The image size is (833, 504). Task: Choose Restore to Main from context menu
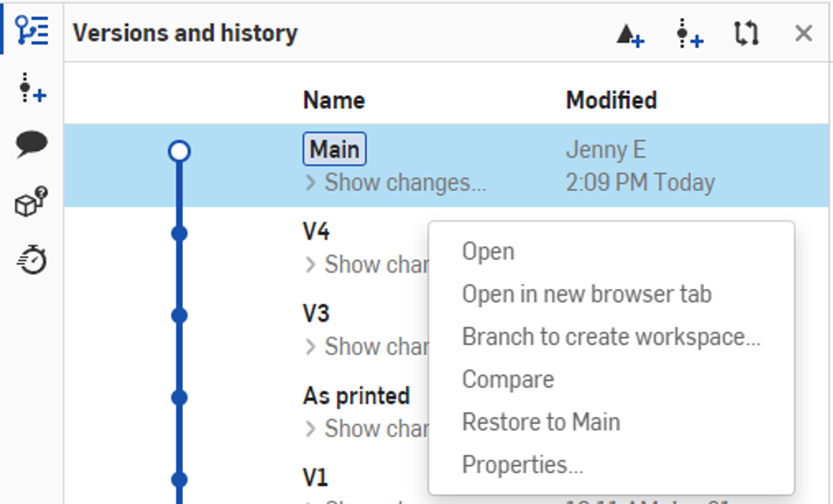click(541, 422)
